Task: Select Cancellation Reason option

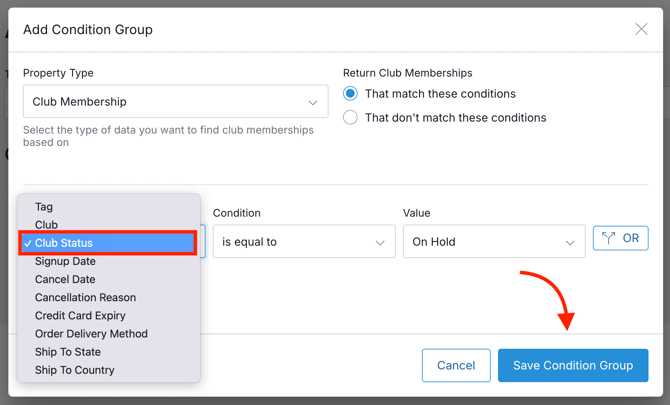Action: [x=85, y=297]
